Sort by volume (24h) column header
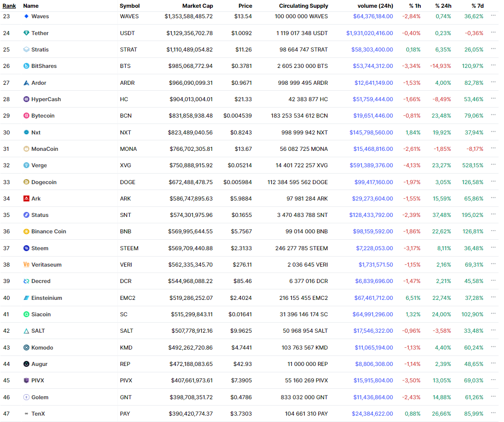Image resolution: width=504 pixels, height=422 pixels. tap(375, 6)
